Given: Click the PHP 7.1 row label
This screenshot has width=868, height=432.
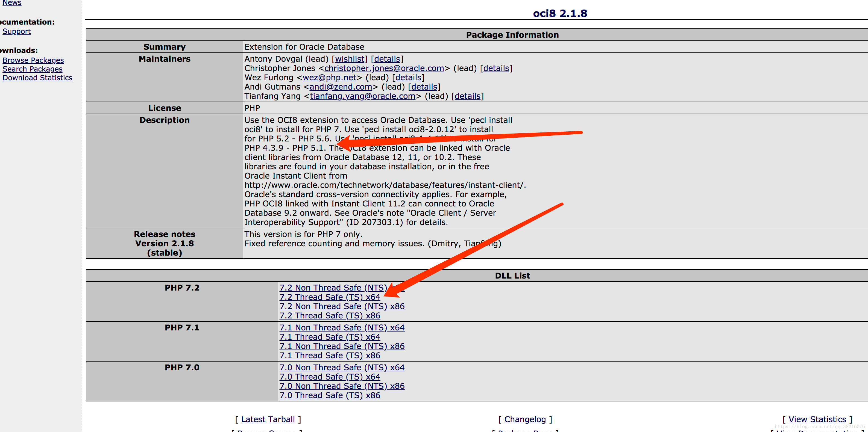Looking at the screenshot, I should click(x=182, y=328).
